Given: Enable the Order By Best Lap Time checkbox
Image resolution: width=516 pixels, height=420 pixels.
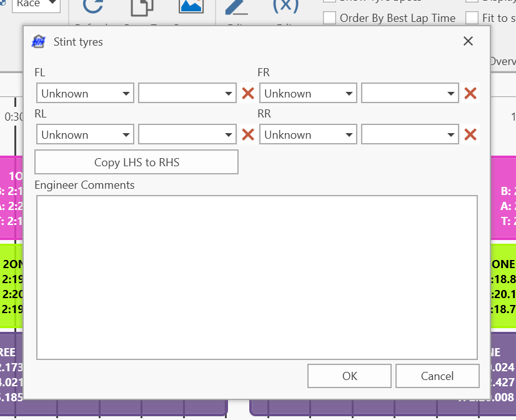Looking at the screenshot, I should tap(330, 18).
